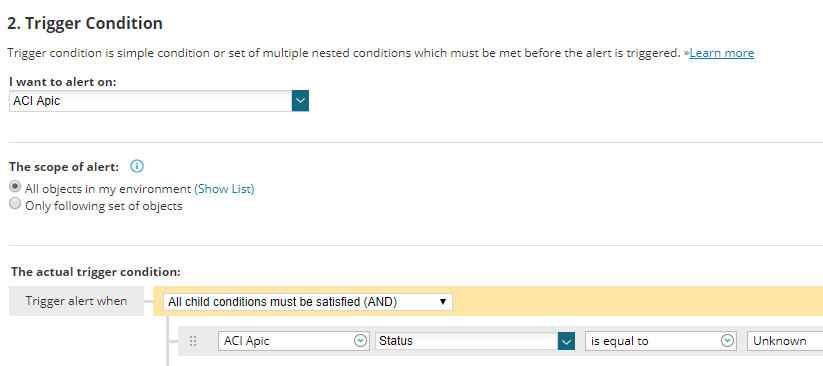This screenshot has width=823, height=366.
Task: Click 'The scope of alert:' label text
Action: 64,167
